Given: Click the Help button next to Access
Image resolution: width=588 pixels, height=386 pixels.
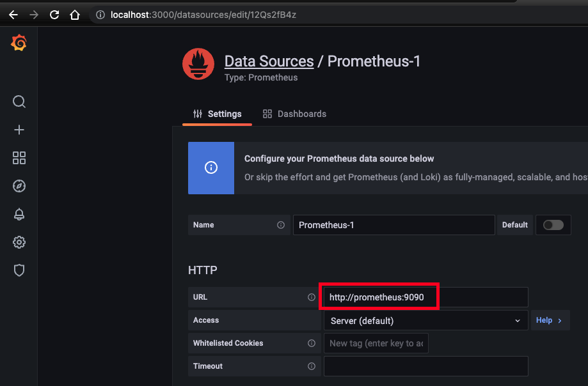Looking at the screenshot, I should [x=549, y=320].
